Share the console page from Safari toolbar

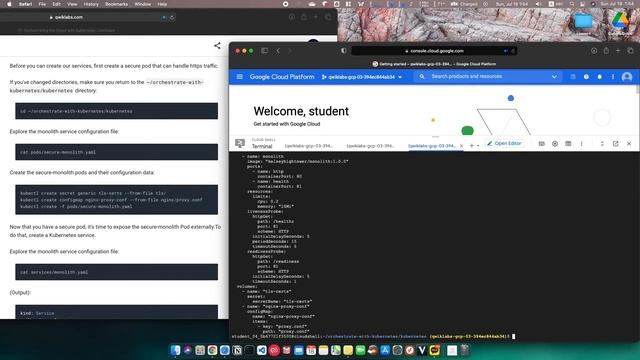(x=606, y=51)
